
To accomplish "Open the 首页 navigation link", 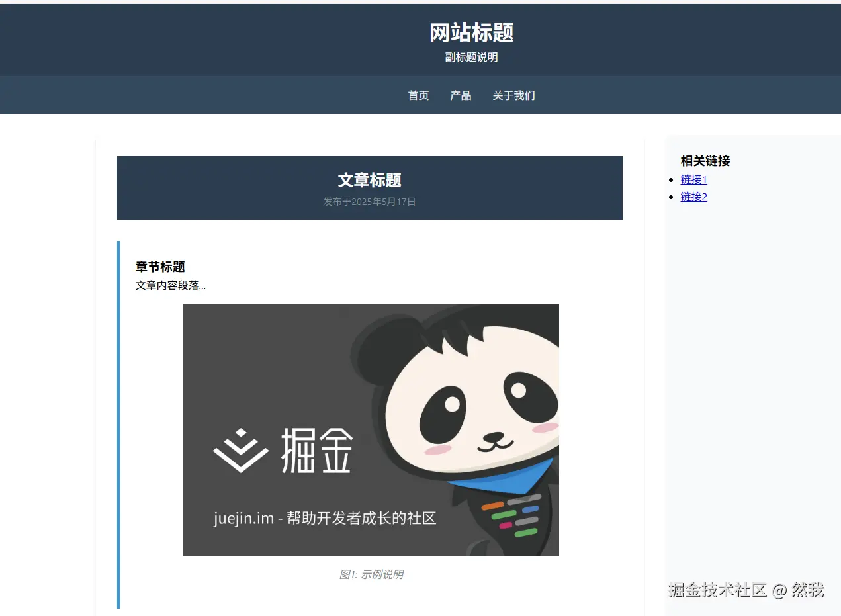I will click(x=418, y=95).
